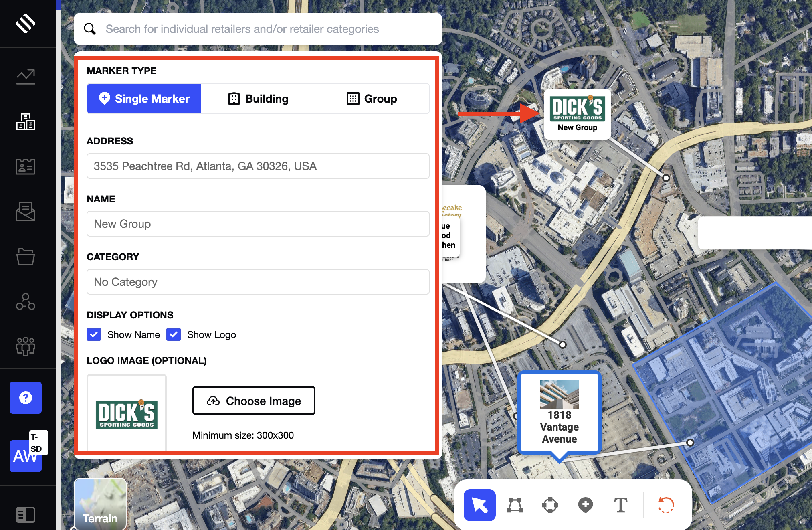Screen dimensions: 812x530
Task: Click the Choose Image button
Action: click(x=254, y=401)
